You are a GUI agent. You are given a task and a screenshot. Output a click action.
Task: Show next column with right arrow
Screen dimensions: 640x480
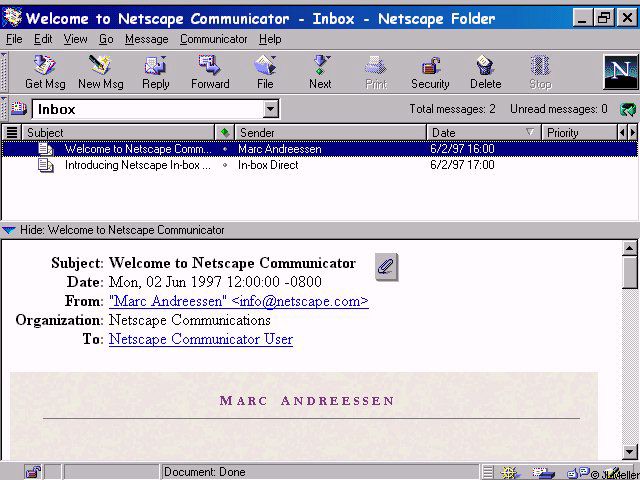click(x=633, y=132)
